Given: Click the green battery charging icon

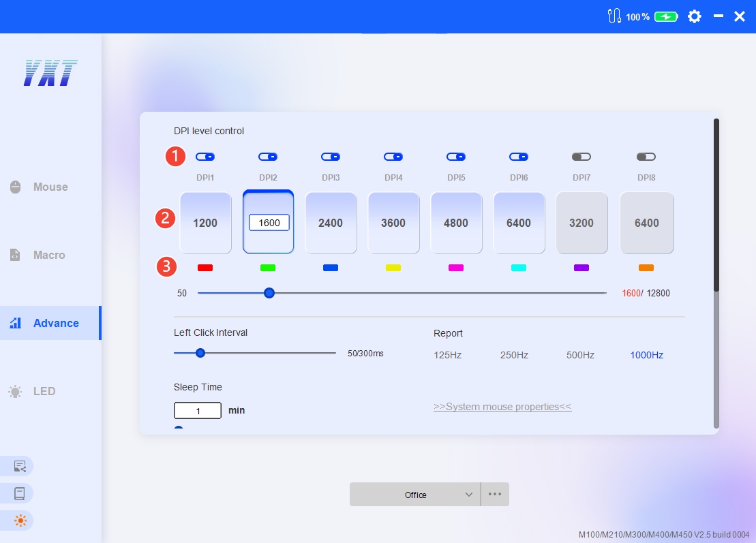Looking at the screenshot, I should click(666, 16).
